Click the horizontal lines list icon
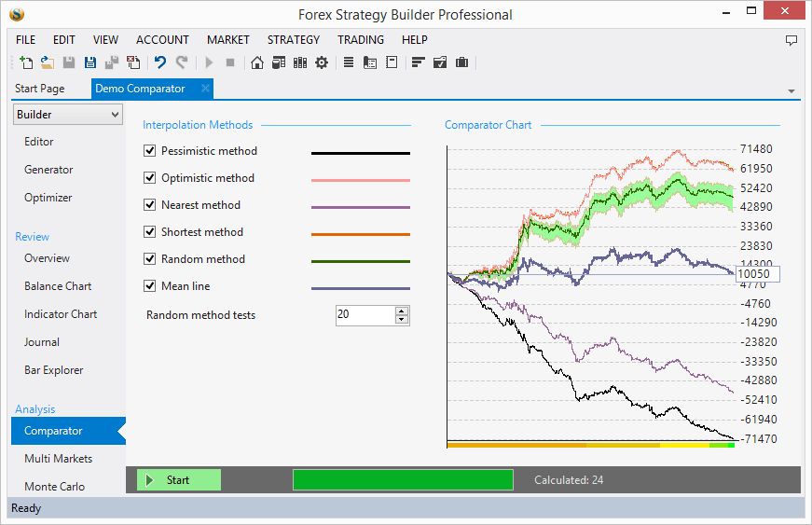 [349, 62]
